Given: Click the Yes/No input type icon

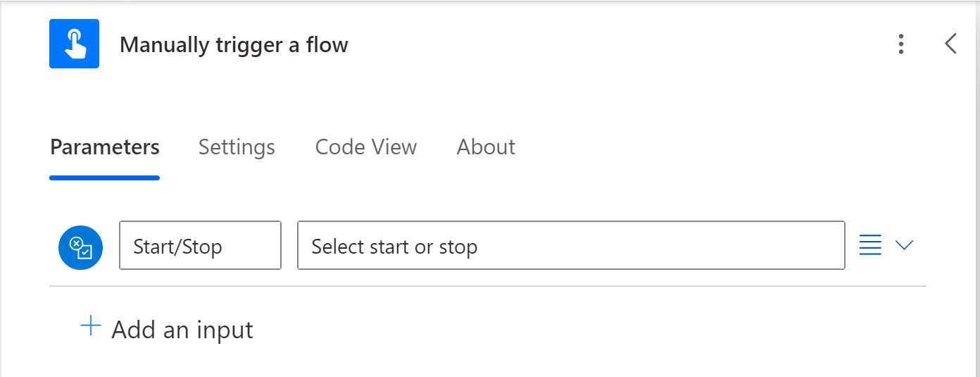Looking at the screenshot, I should tap(80, 247).
